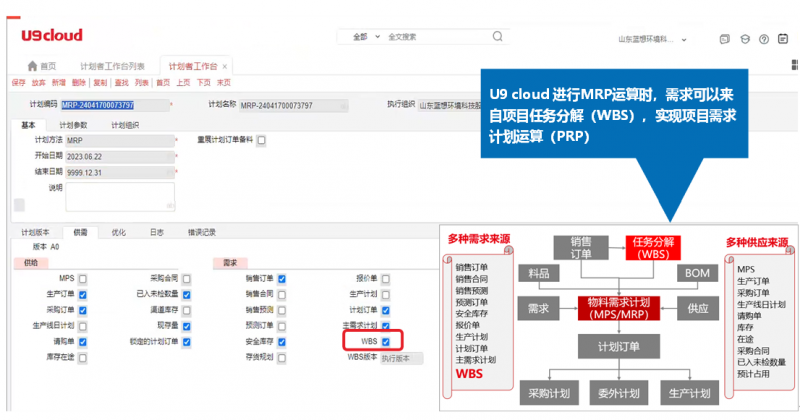Click the 计划名称 input field
The width and height of the screenshot is (800, 420).
293,106
